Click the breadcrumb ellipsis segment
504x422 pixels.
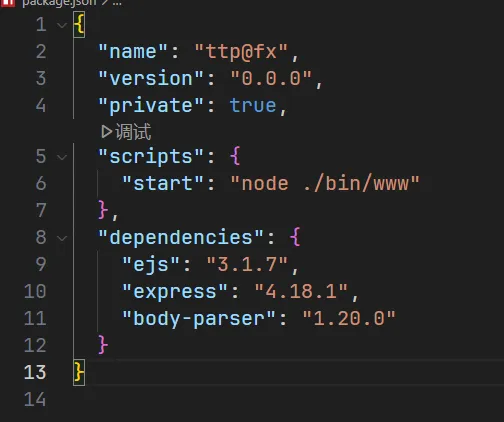[x=117, y=3]
